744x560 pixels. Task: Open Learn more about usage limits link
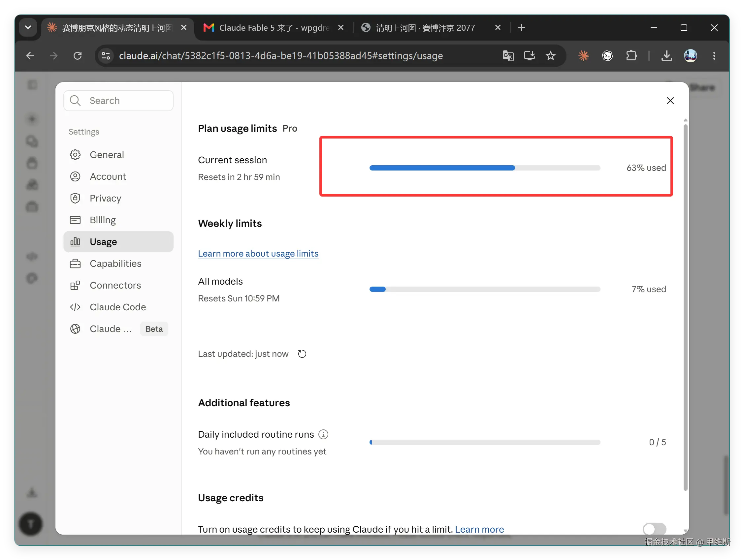click(x=258, y=253)
